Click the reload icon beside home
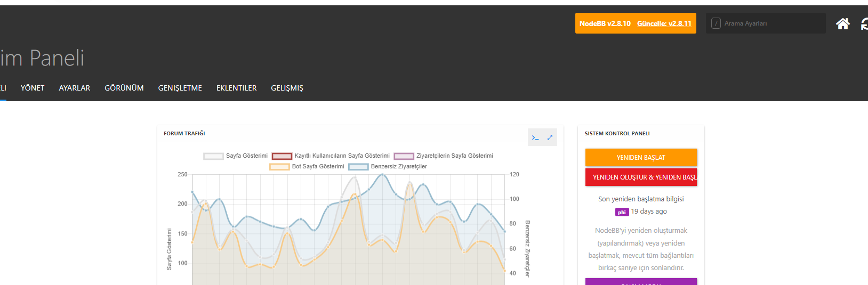868x285 pixels. [864, 23]
